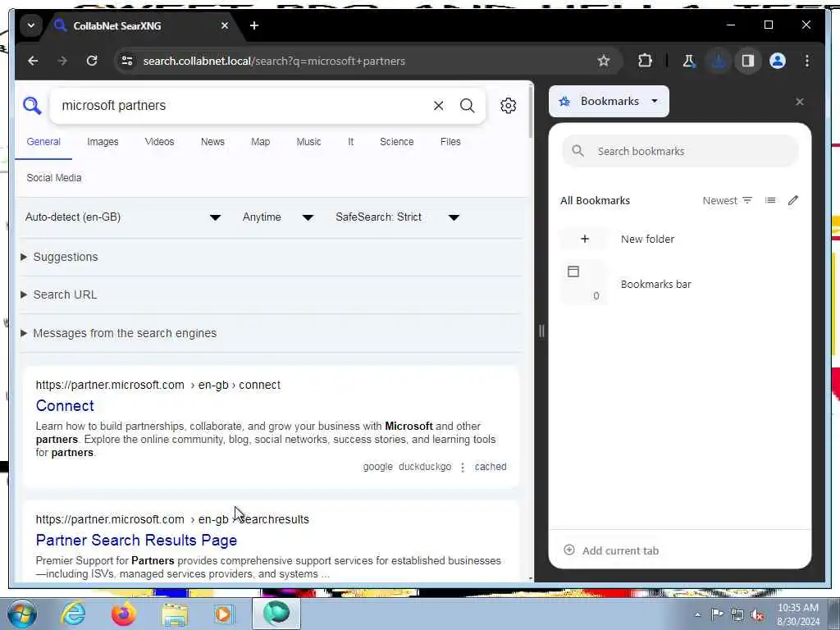Open the Partner Search Results Page link
The width and height of the screenshot is (840, 630).
coord(137,540)
